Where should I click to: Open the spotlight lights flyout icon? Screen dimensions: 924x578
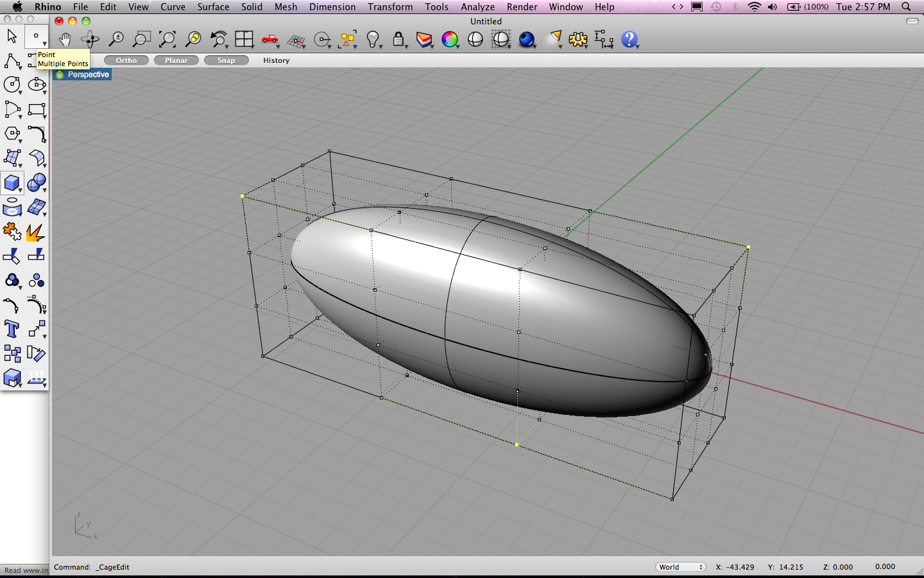(554, 39)
